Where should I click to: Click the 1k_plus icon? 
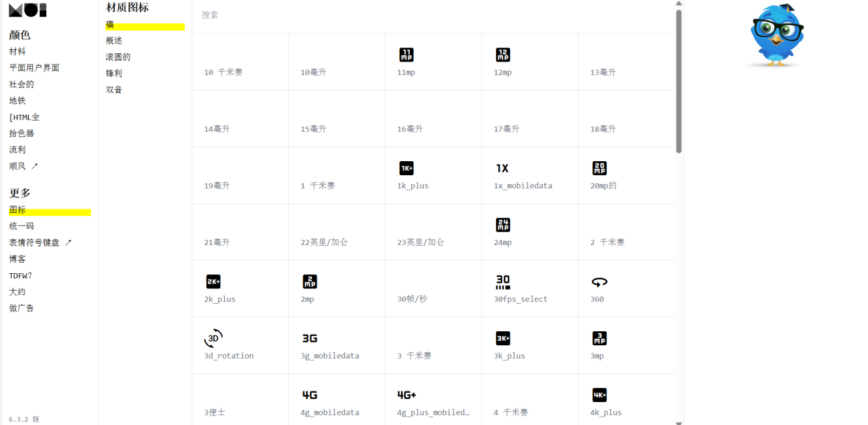tap(406, 168)
